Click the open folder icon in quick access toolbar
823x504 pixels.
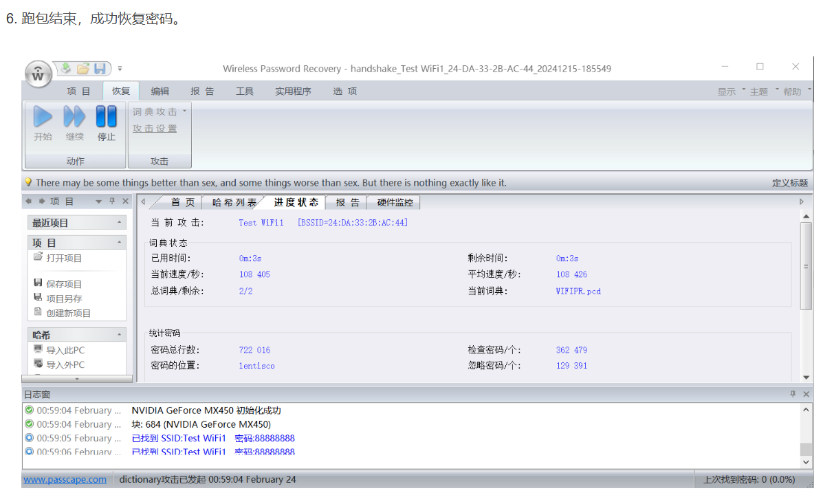click(x=83, y=68)
